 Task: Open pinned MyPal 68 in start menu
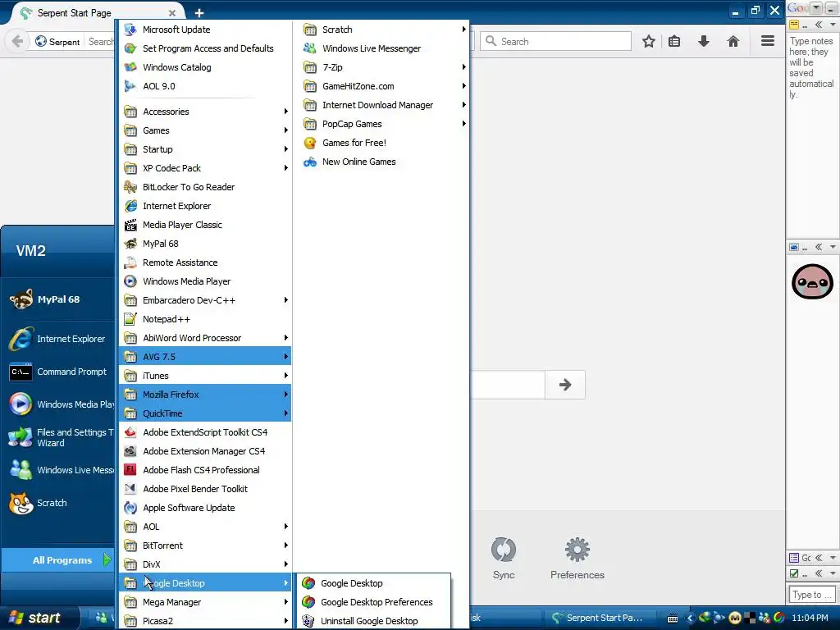coord(58,299)
